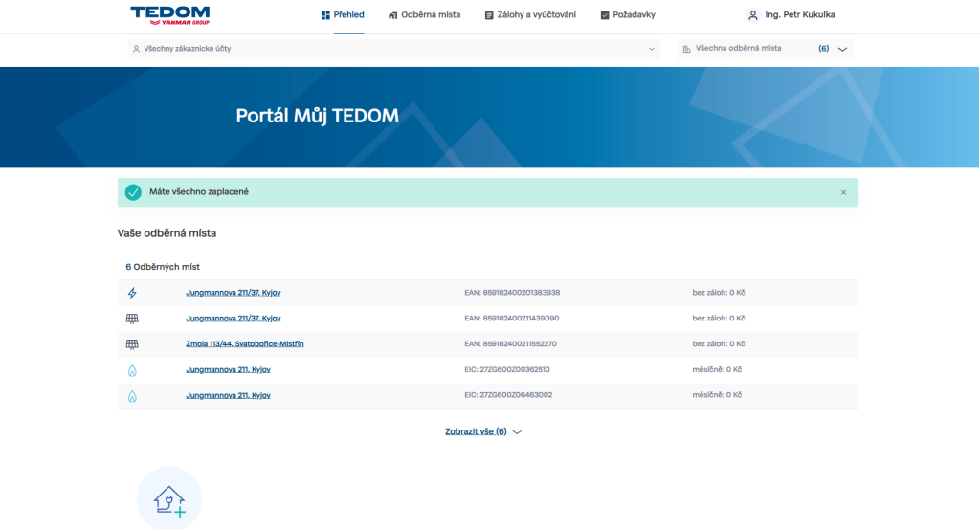Click EAN: 859182400201383938 text

[x=512, y=293]
